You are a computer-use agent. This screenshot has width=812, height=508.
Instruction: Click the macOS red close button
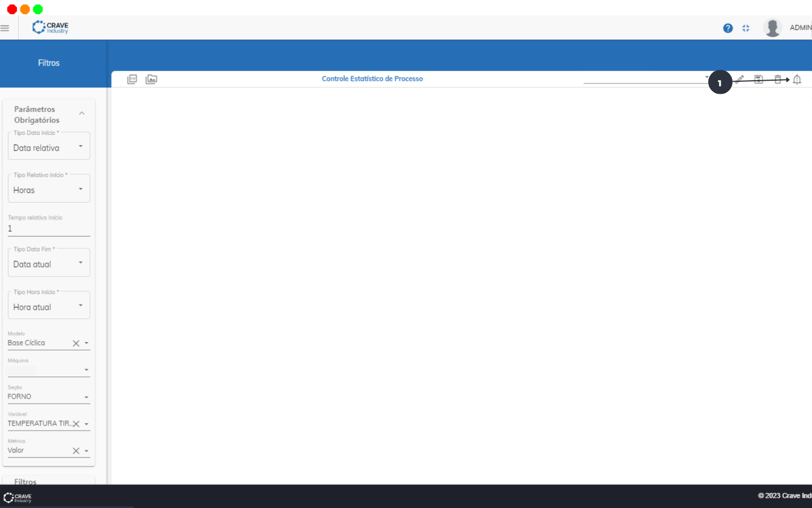(x=12, y=10)
